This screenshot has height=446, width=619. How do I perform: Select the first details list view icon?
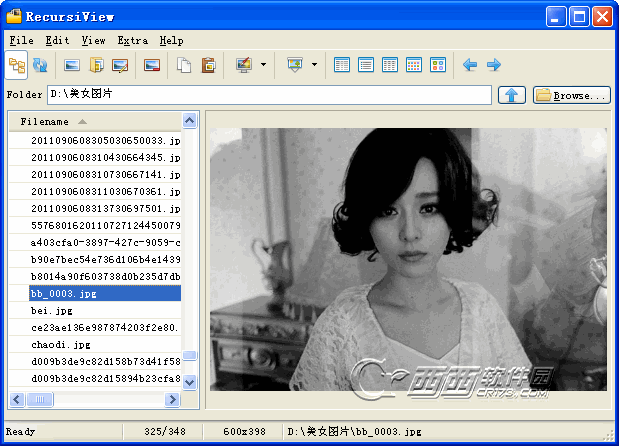coord(342,65)
